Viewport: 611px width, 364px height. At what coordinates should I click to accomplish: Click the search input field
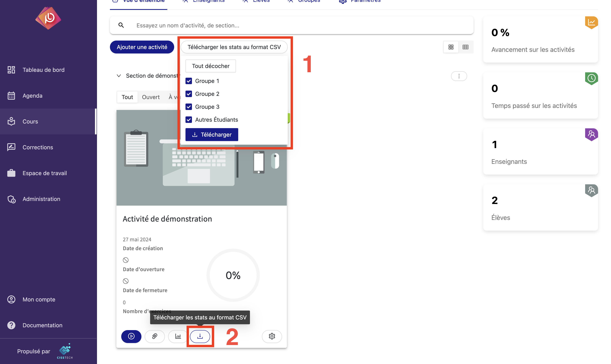pyautogui.click(x=292, y=25)
